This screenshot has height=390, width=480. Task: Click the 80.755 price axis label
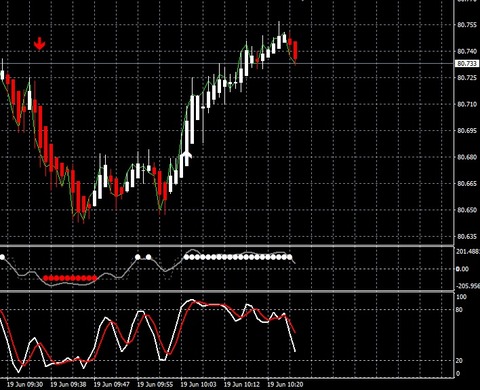click(x=467, y=25)
